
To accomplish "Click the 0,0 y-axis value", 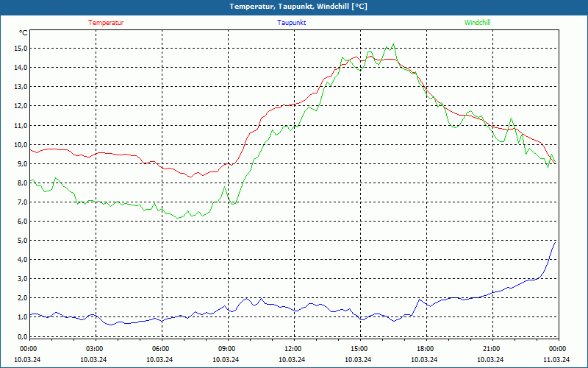I will pos(22,336).
